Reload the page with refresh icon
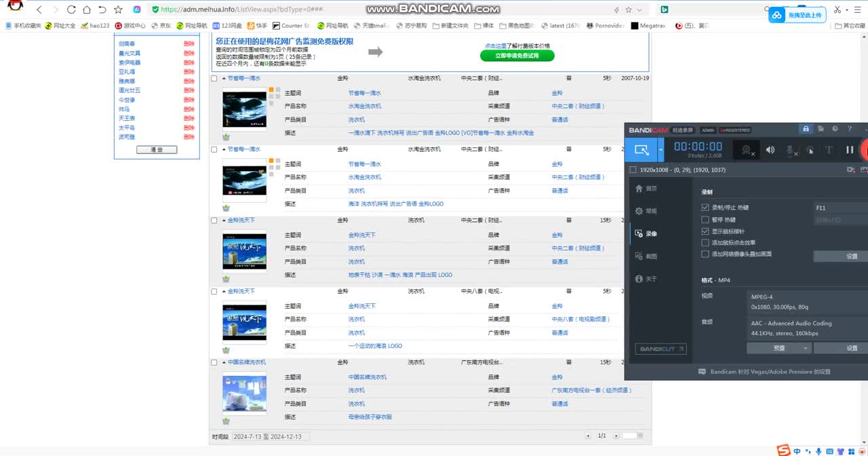The image size is (868, 456). point(71,10)
